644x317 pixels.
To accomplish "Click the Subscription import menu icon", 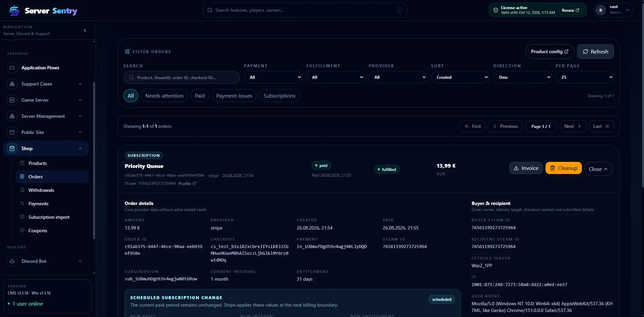I will point(22,217).
